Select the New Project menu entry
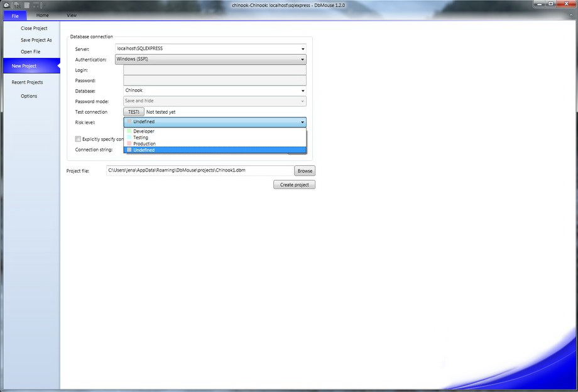 [x=31, y=65]
